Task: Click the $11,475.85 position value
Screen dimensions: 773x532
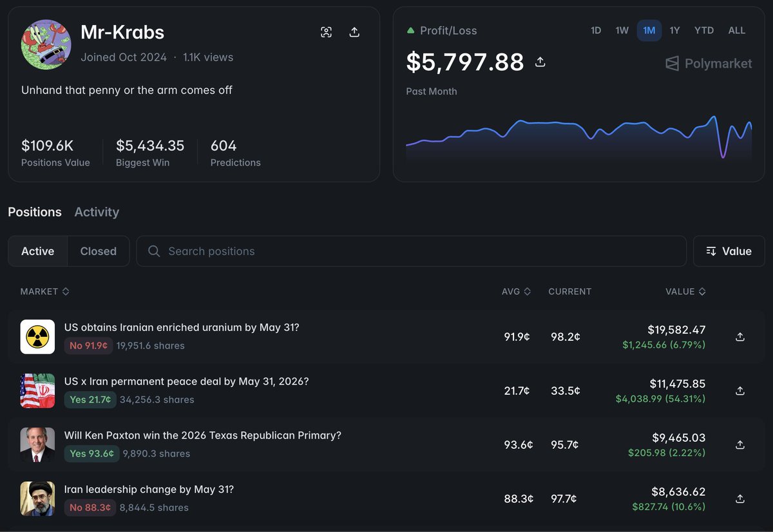Action: click(x=678, y=384)
